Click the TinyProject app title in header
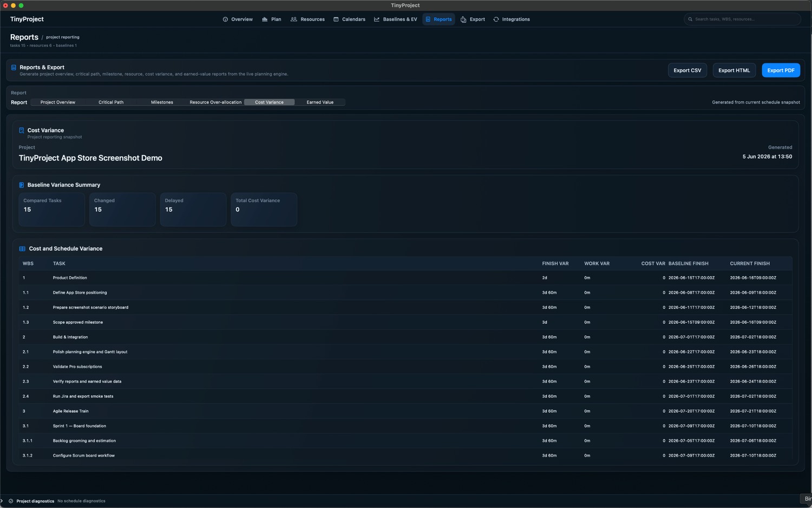This screenshot has height=508, width=812. (27, 19)
